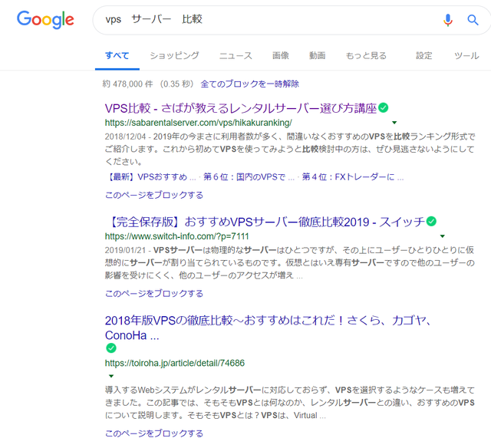Image resolution: width=491 pixels, height=448 pixels.
Task: Click URL https://www.switch-info.com/?p=7111
Action: (x=177, y=236)
